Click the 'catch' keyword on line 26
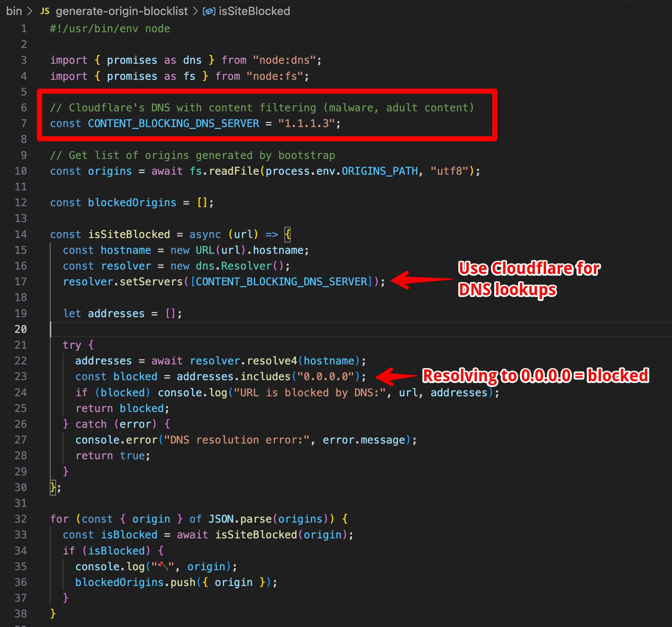Image resolution: width=672 pixels, height=627 pixels. point(91,424)
